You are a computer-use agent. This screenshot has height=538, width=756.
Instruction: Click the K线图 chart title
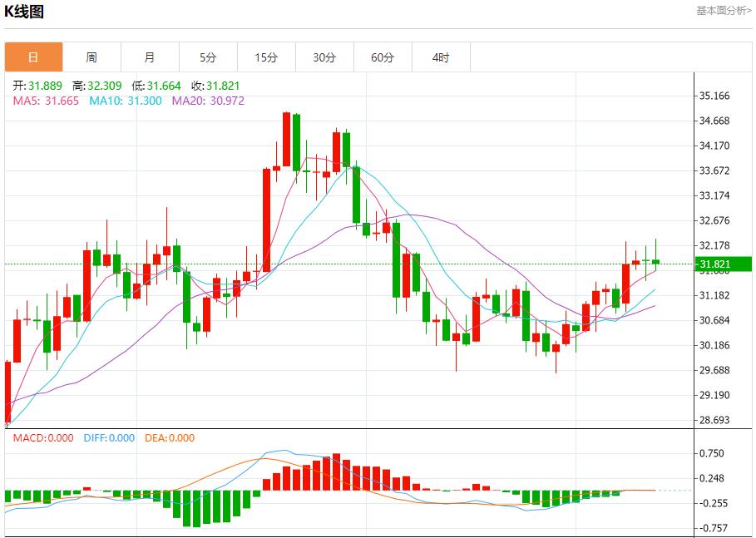25,12
